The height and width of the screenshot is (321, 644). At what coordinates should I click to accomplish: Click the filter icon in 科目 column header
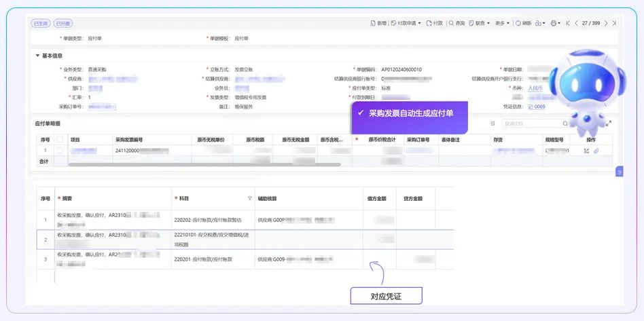249,199
